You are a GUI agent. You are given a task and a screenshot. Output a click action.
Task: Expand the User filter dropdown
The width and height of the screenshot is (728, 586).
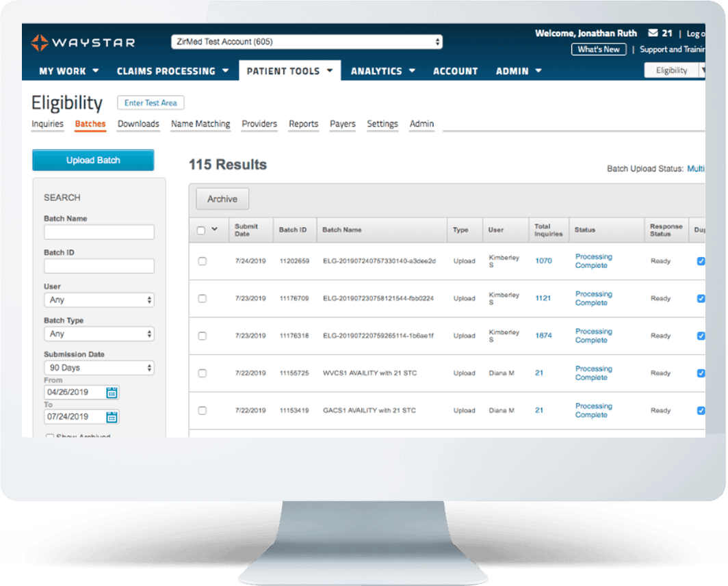(99, 300)
